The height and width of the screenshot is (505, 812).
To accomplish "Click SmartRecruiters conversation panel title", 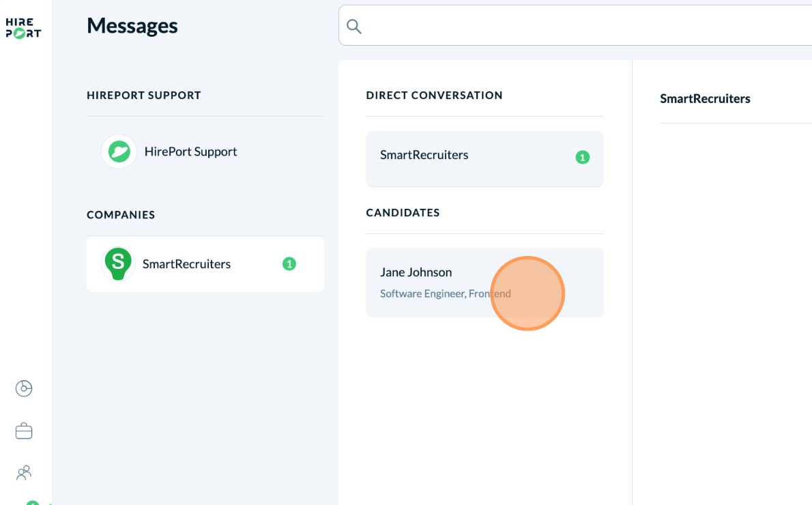I will tap(705, 98).
